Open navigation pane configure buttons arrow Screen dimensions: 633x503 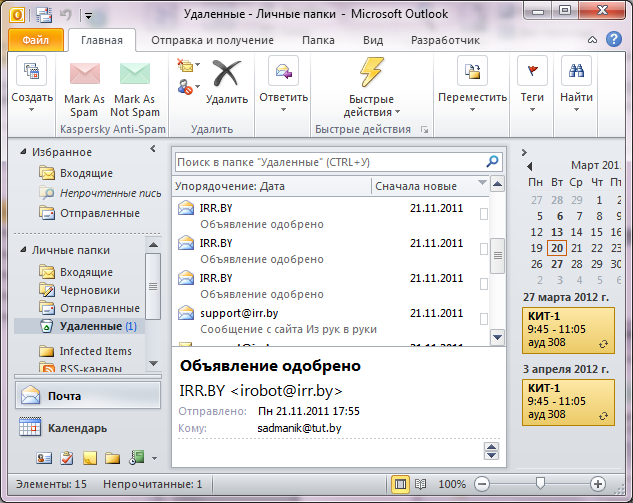click(x=154, y=459)
